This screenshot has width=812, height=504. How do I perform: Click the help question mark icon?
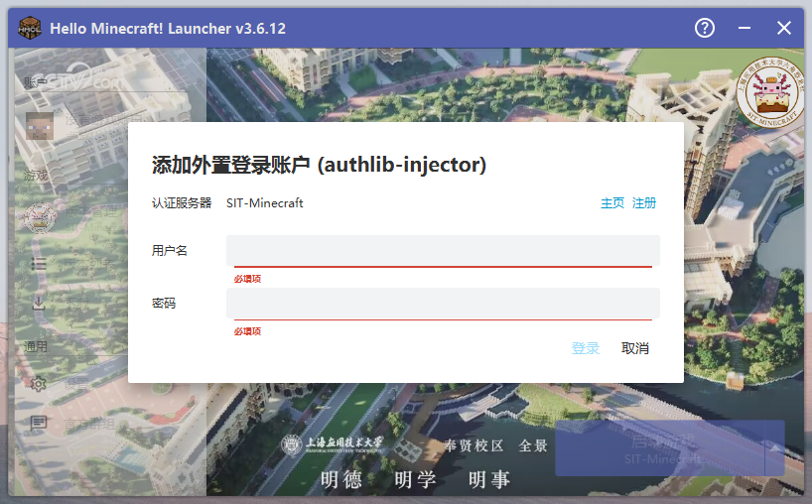[x=705, y=28]
